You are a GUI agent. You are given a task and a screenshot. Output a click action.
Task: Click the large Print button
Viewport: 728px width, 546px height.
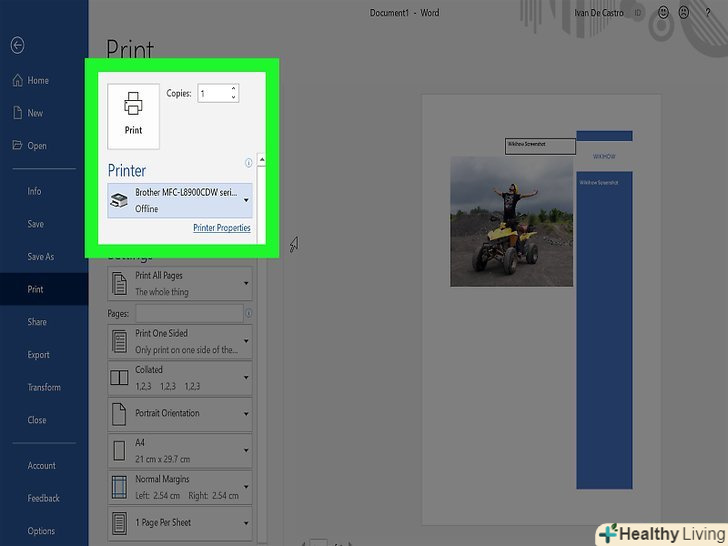[x=133, y=116]
